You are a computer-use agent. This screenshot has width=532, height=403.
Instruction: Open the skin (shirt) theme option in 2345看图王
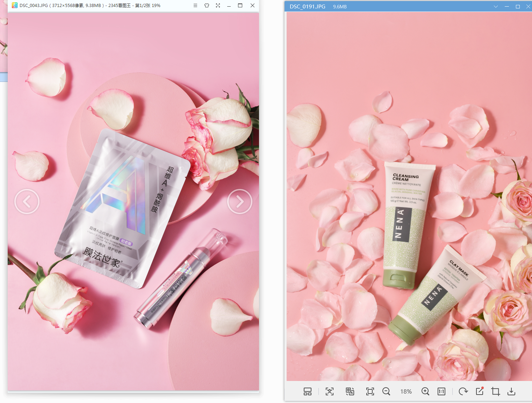207,6
